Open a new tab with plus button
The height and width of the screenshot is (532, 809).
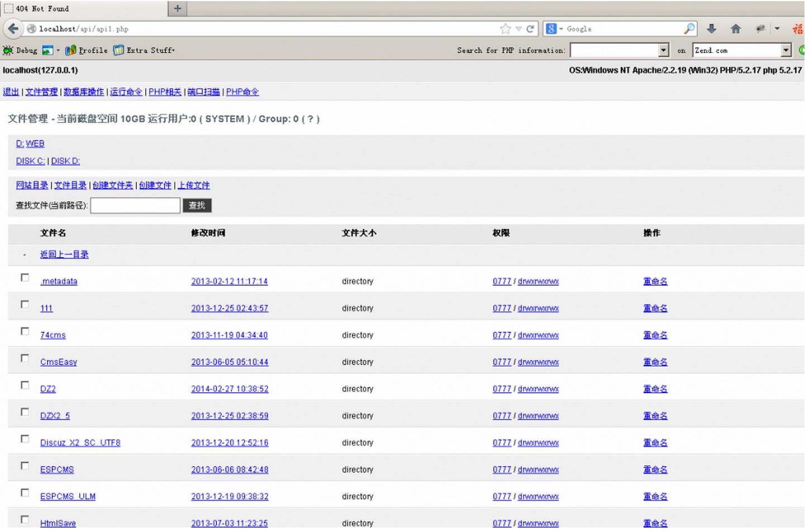[x=178, y=8]
